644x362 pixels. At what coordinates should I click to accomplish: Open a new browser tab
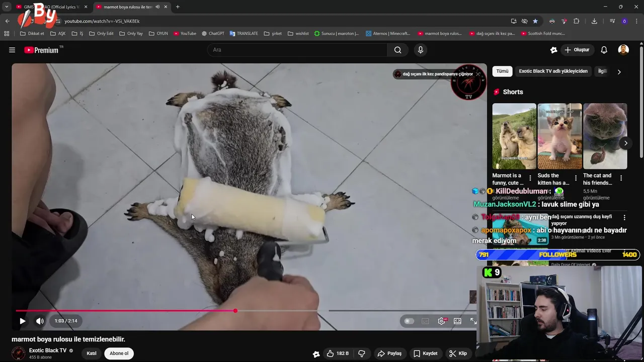tap(178, 7)
